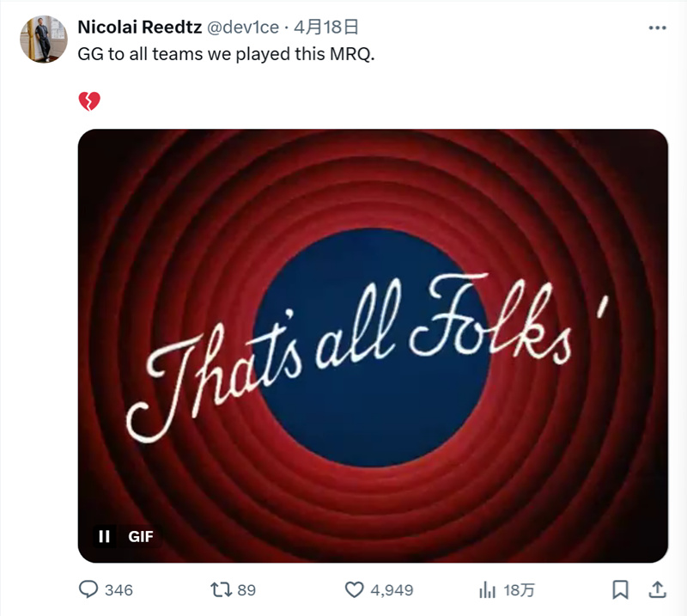Open view analytics bar-chart icon
The height and width of the screenshot is (616, 687).
pyautogui.click(x=487, y=589)
